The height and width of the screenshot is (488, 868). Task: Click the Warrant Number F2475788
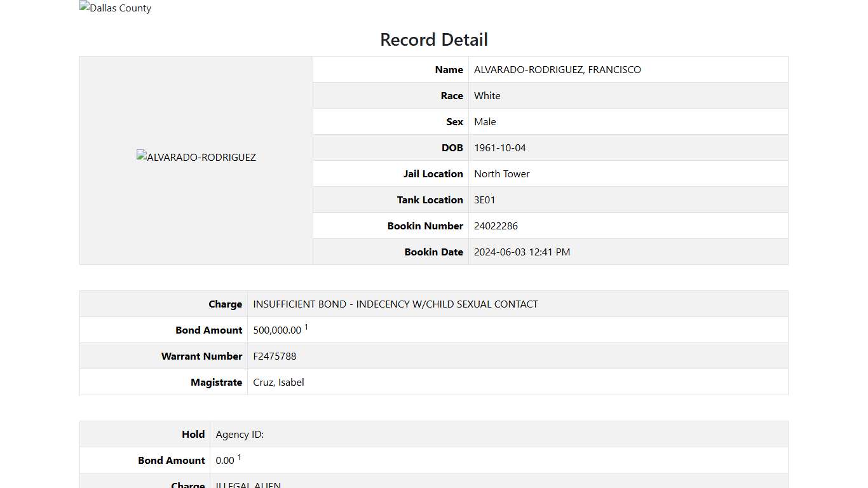click(x=275, y=356)
